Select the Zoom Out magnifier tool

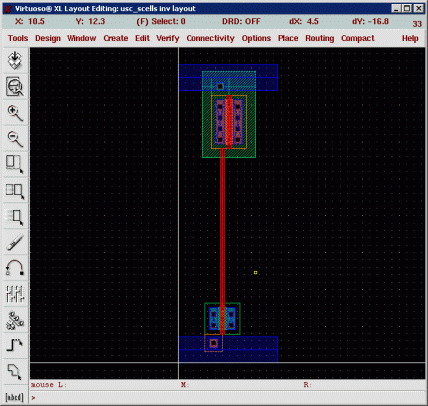pos(15,139)
